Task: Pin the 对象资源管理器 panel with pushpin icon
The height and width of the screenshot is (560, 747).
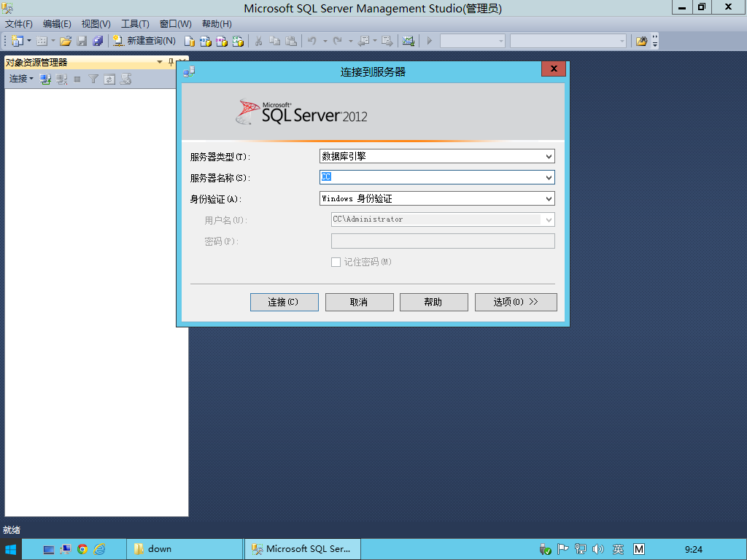Action: (171, 62)
